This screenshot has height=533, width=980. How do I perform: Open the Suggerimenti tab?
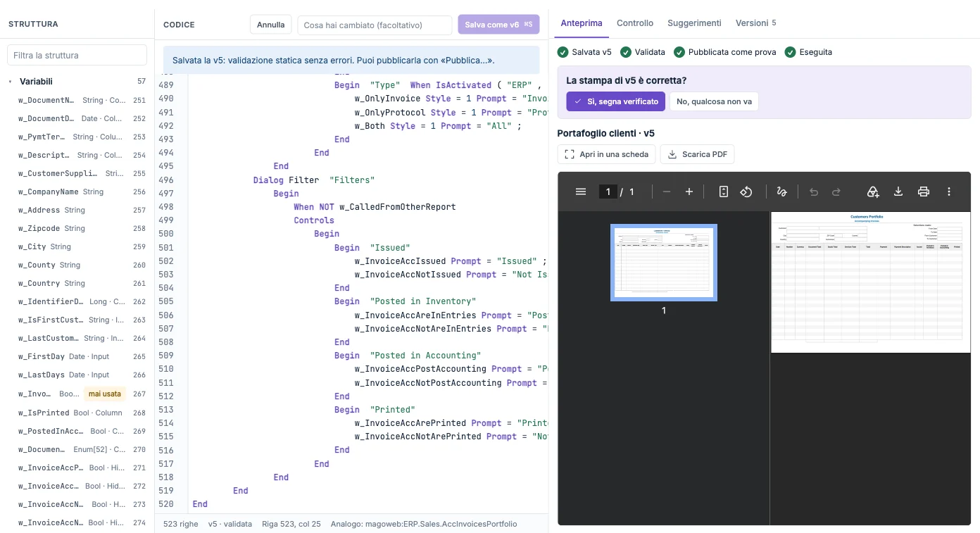point(694,23)
